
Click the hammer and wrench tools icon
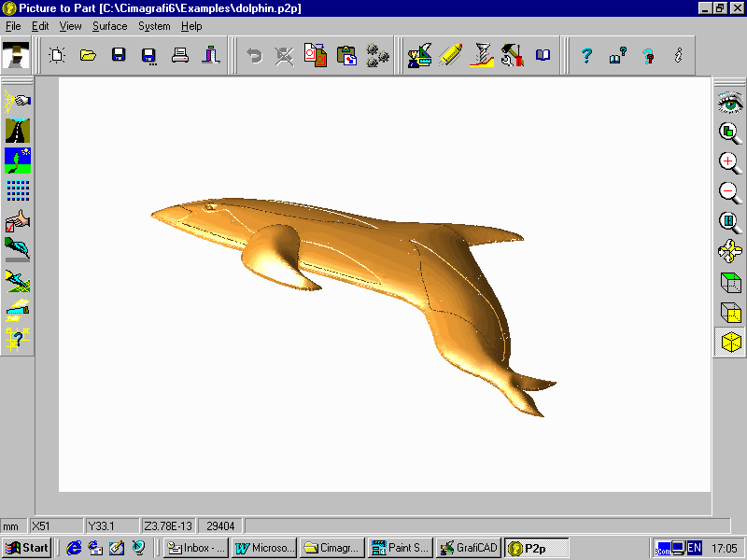pyautogui.click(x=512, y=55)
